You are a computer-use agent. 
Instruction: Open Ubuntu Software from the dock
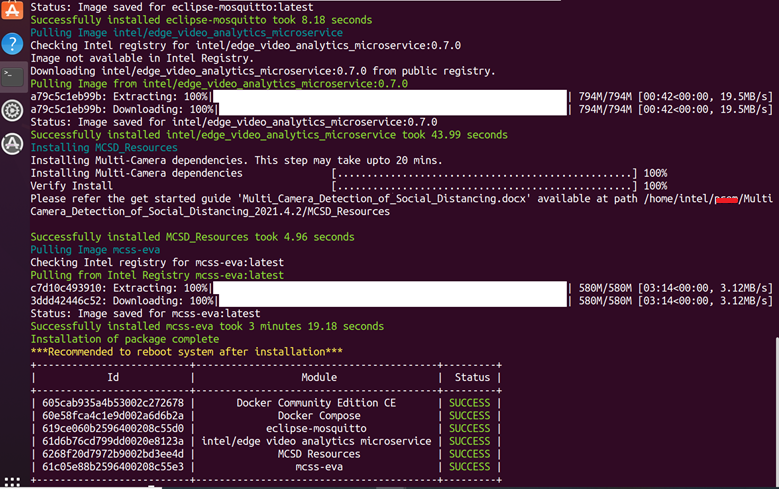pos(12,10)
